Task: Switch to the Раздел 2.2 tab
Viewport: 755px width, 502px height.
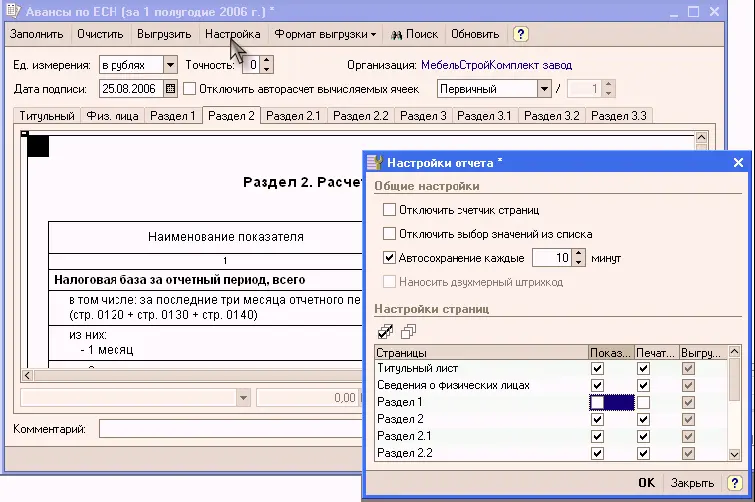Action: click(x=361, y=116)
